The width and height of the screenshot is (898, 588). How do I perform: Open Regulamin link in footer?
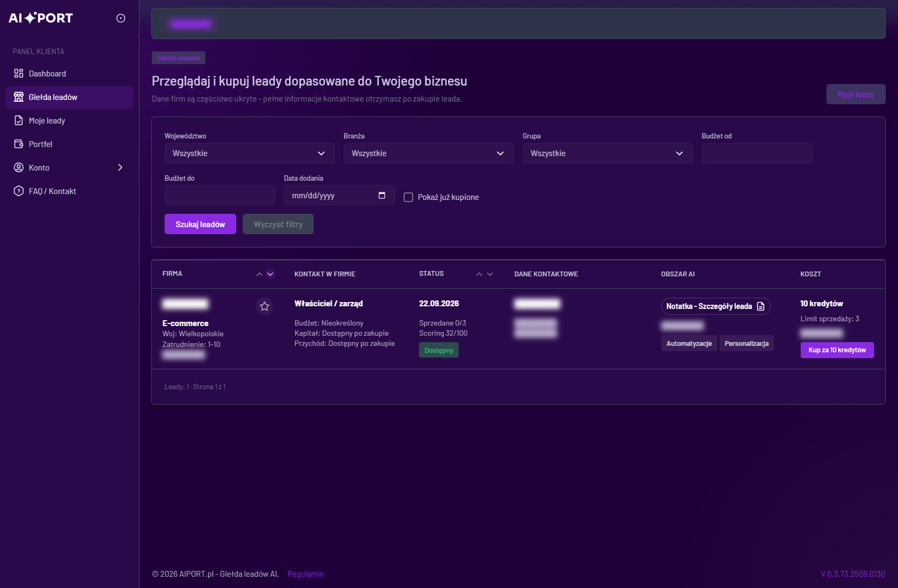pos(306,574)
